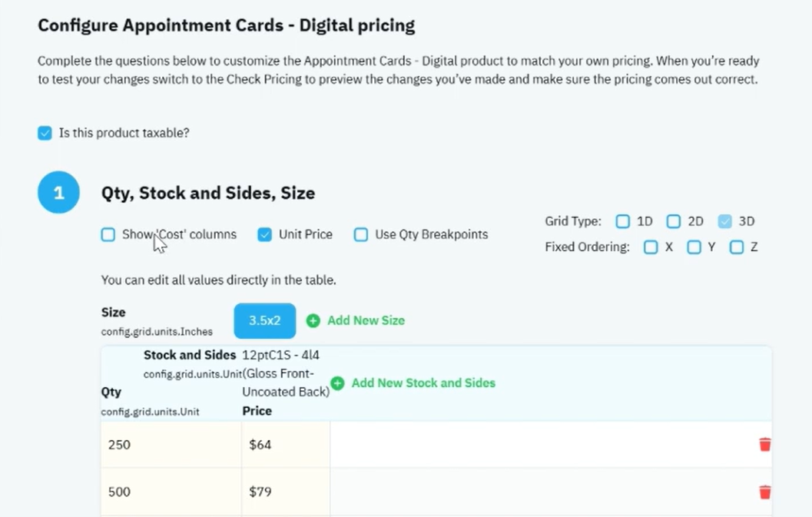812x517 pixels.
Task: Uncheck Is this product taxable
Action: pos(45,133)
